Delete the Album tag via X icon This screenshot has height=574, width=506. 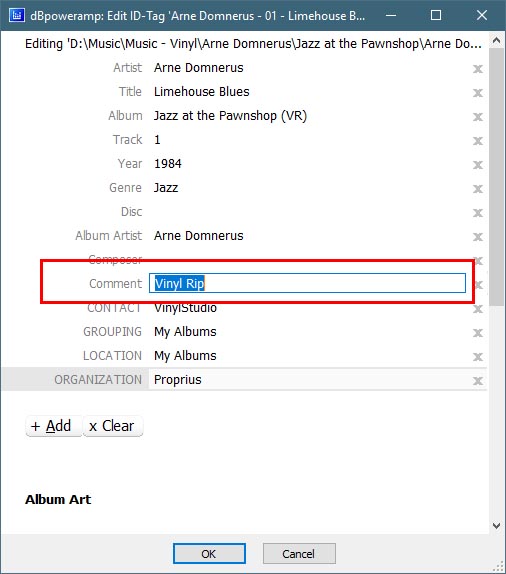point(477,117)
